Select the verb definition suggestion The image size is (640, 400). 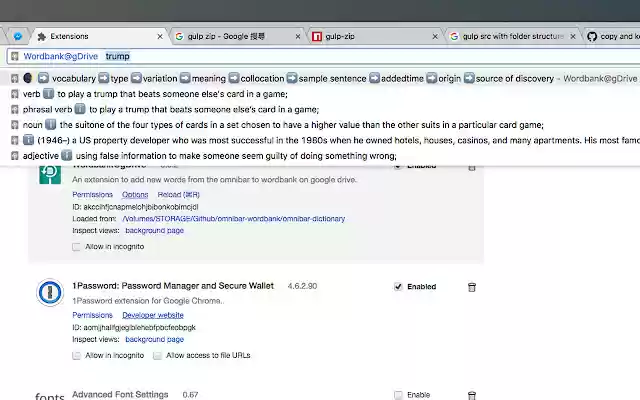click(320, 94)
